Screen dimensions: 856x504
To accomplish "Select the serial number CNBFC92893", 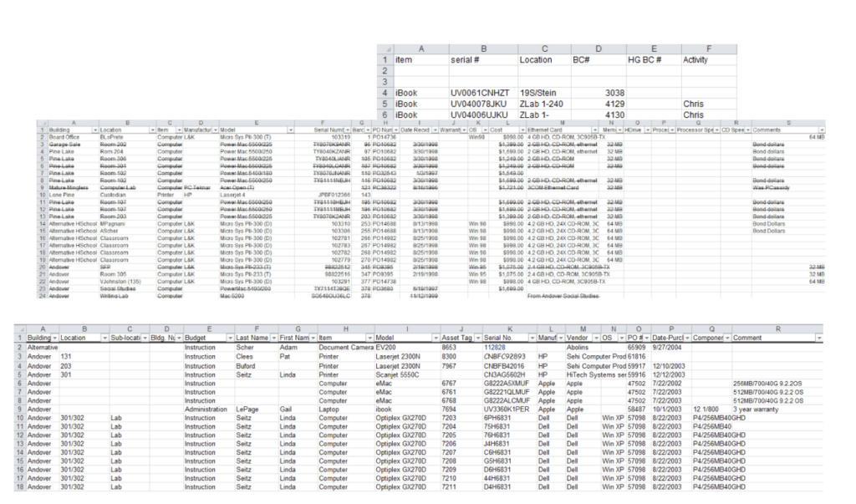I will pyautogui.click(x=509, y=357).
